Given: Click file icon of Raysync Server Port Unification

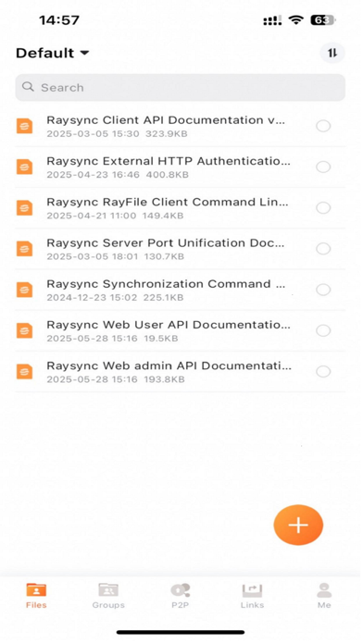Looking at the screenshot, I should pos(24,249).
